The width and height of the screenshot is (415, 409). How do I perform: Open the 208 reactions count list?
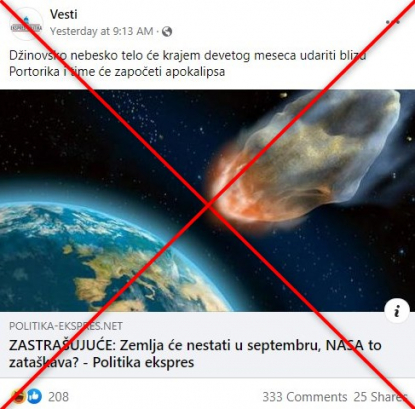(x=58, y=397)
